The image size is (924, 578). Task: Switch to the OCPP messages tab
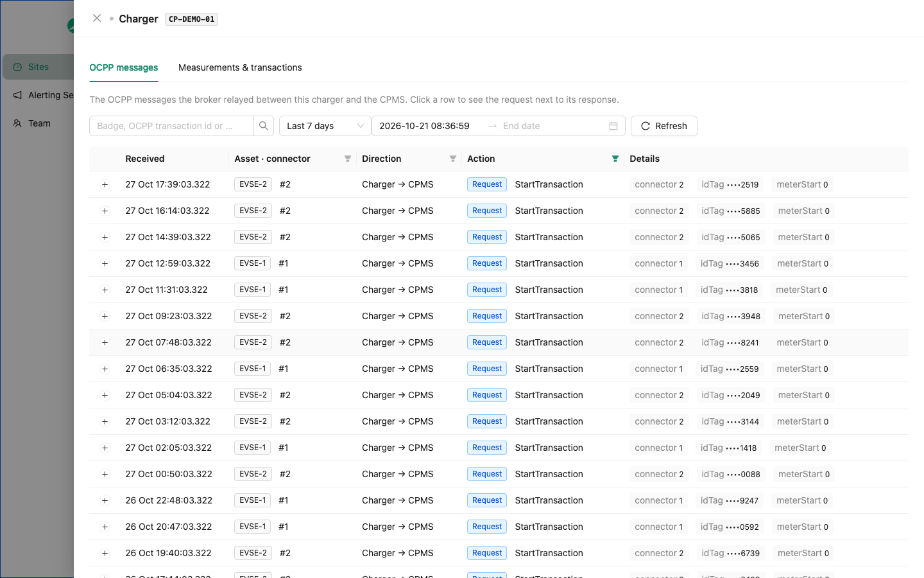click(124, 67)
